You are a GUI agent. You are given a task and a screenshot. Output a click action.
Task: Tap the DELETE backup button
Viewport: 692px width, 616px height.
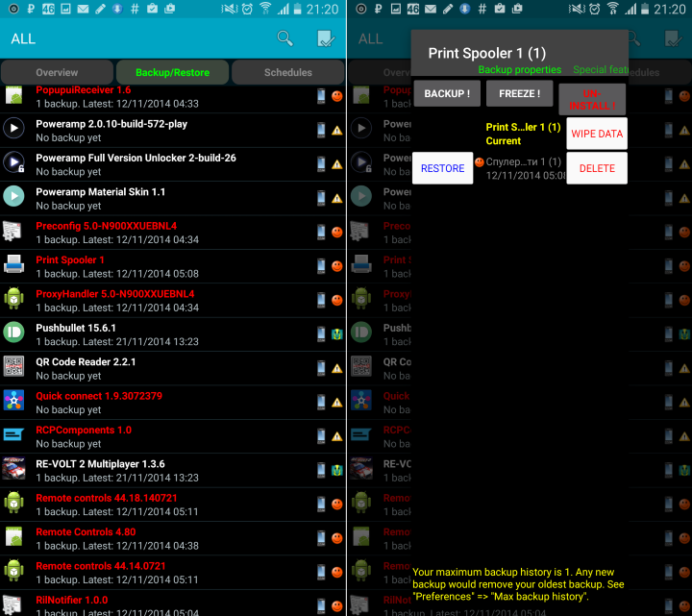597,168
